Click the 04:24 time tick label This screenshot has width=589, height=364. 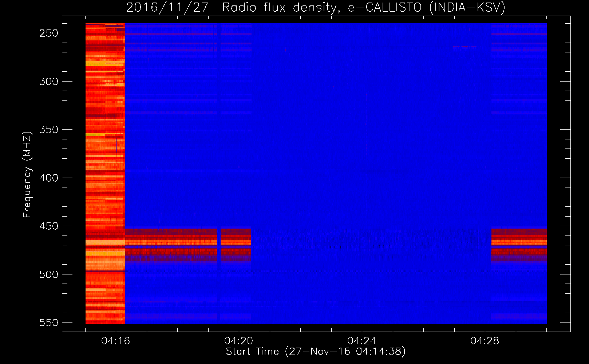[362, 341]
